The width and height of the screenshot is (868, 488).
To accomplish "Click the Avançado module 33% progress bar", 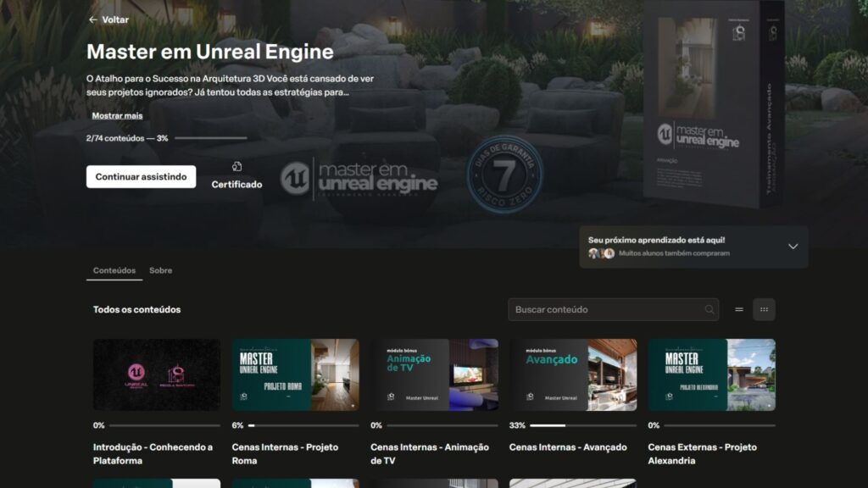I will pos(583,425).
